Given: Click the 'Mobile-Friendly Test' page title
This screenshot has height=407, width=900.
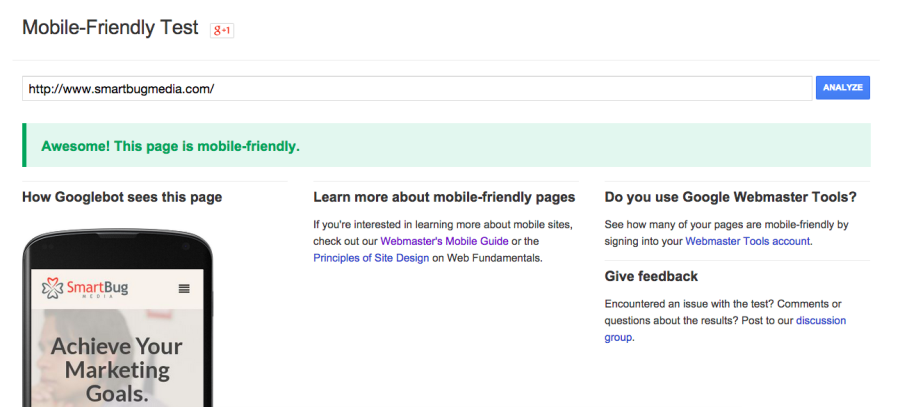Looking at the screenshot, I should 110,28.
